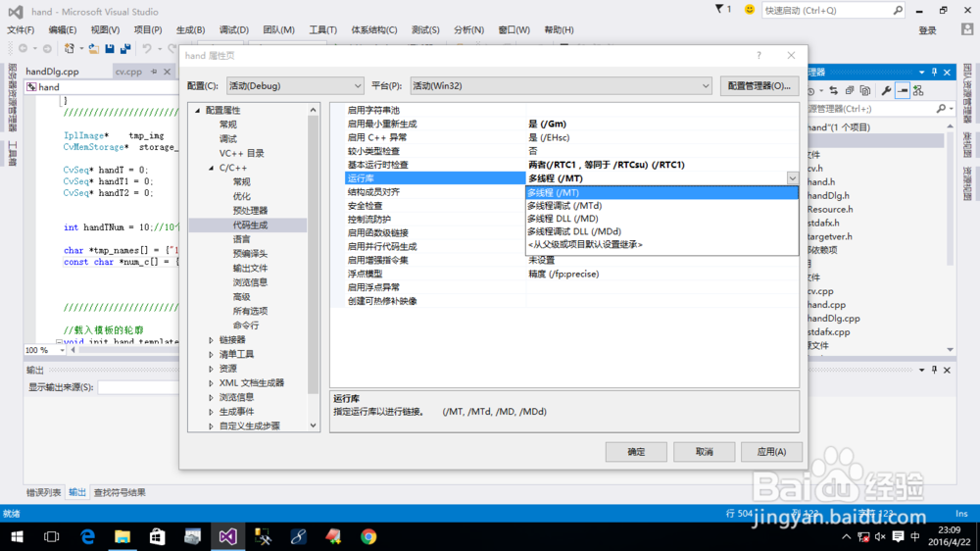
Task: Click the magnifier icon in Solution Explorer search
Action: (x=941, y=109)
